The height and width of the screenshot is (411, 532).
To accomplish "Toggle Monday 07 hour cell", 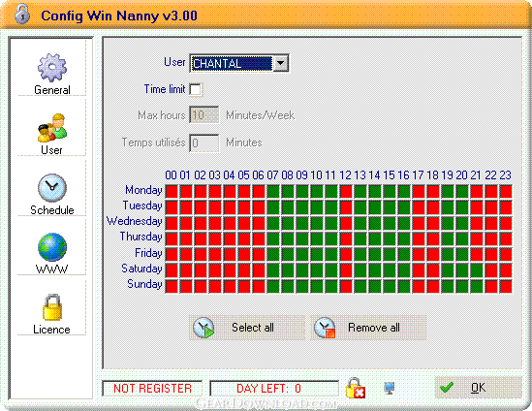I will 273,191.
